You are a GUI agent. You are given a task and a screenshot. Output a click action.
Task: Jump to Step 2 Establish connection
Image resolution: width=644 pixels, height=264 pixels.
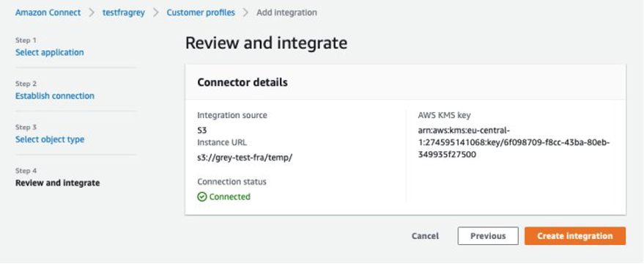(55, 96)
